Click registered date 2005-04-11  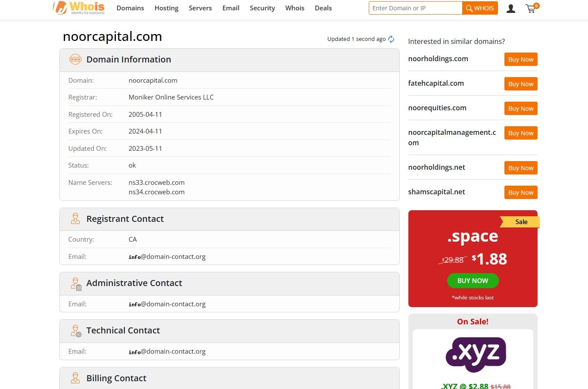pyautogui.click(x=145, y=115)
